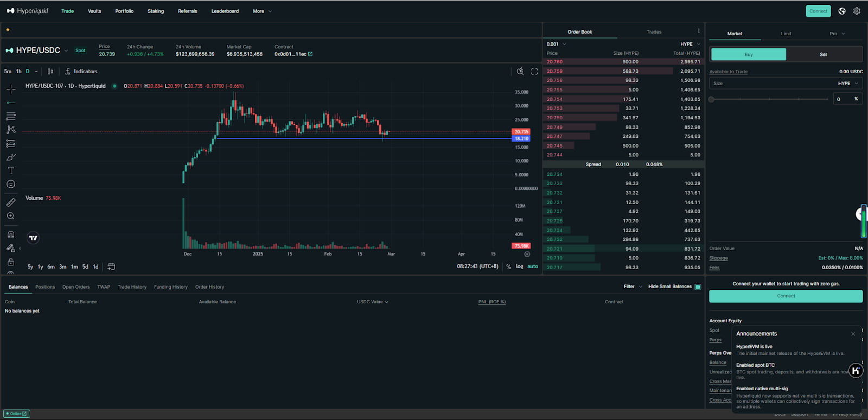This screenshot has width=868, height=420.
Task: Click Connect button below trading message
Action: [x=786, y=296]
